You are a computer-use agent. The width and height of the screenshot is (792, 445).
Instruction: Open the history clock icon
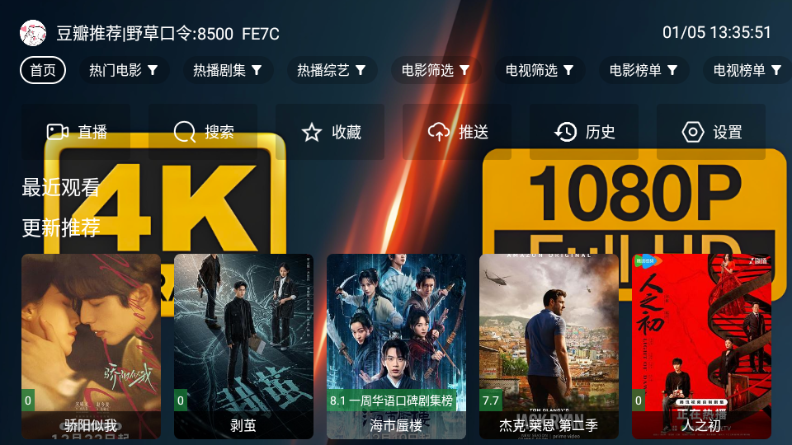[565, 132]
